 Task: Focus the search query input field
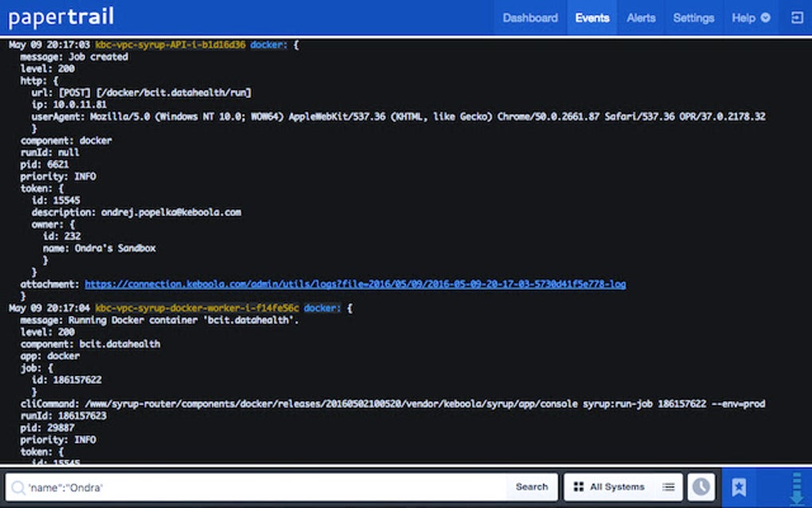(x=263, y=487)
